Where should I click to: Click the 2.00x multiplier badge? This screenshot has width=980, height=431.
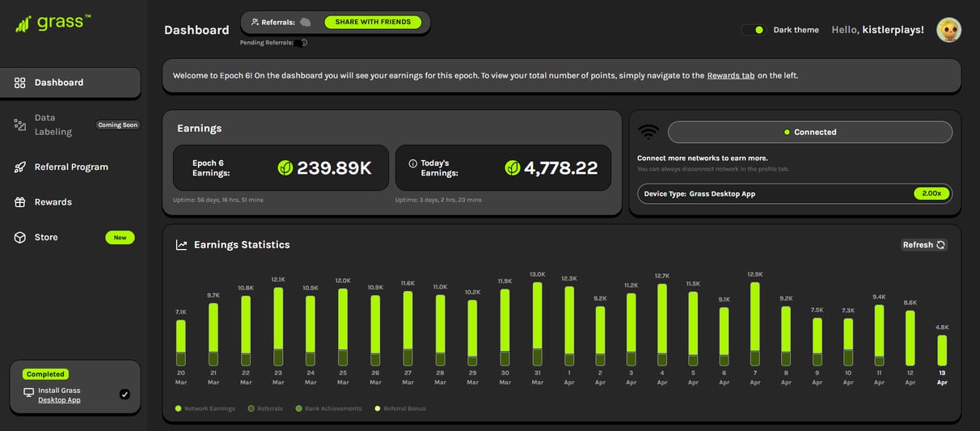[x=931, y=194]
